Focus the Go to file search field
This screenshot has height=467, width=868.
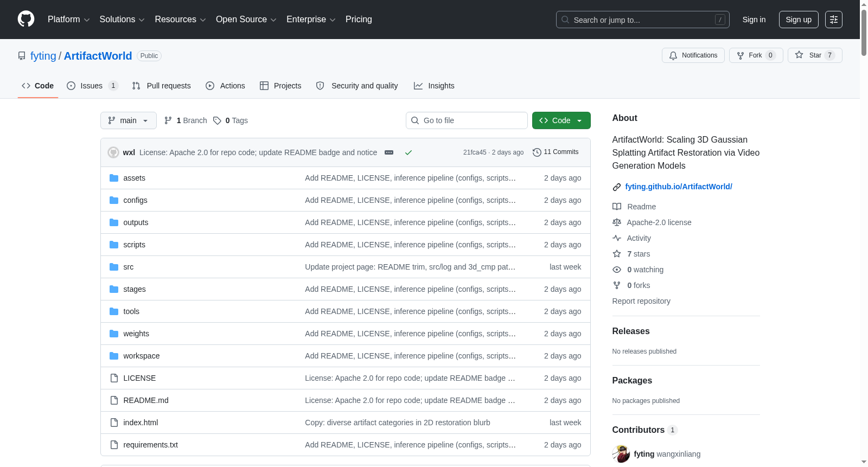click(467, 120)
